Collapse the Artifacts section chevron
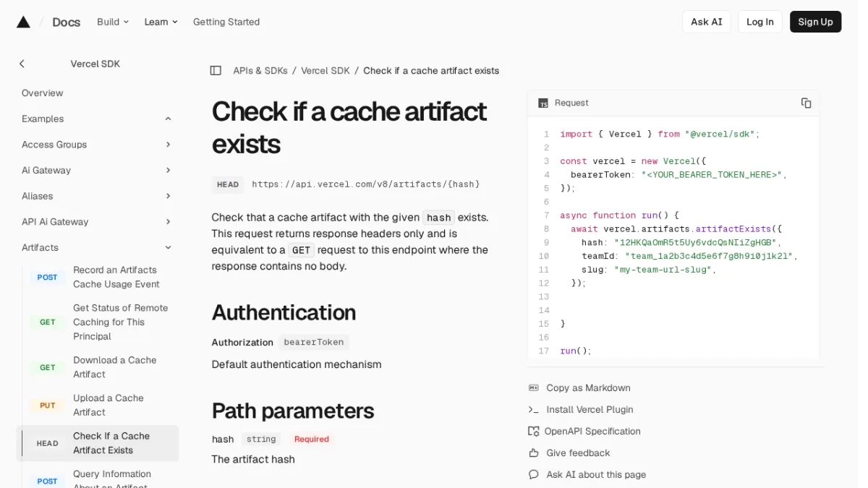This screenshot has width=868, height=488. pos(168,247)
